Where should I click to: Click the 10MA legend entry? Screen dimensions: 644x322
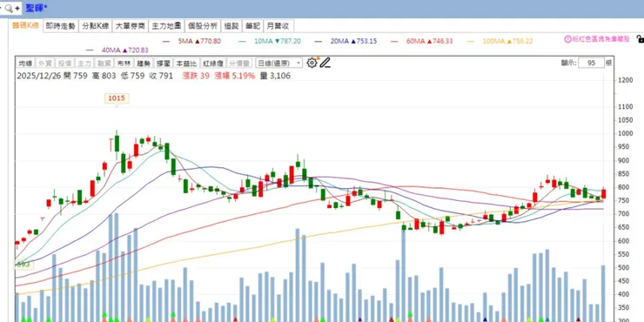pos(270,41)
